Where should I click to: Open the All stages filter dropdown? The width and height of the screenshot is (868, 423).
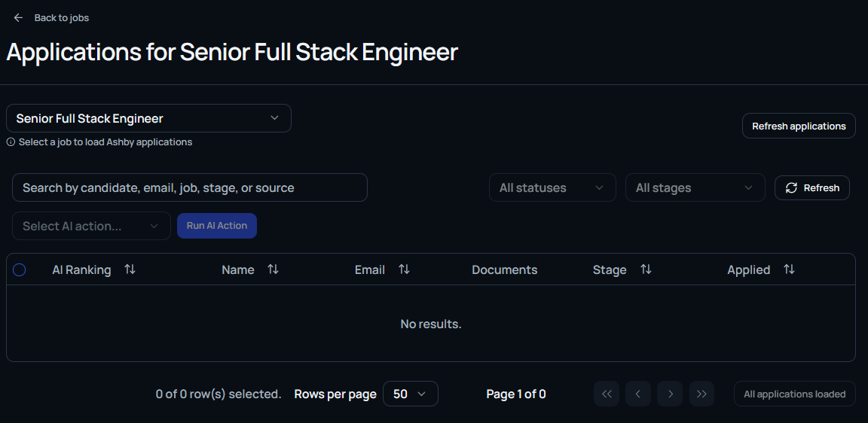(x=695, y=188)
